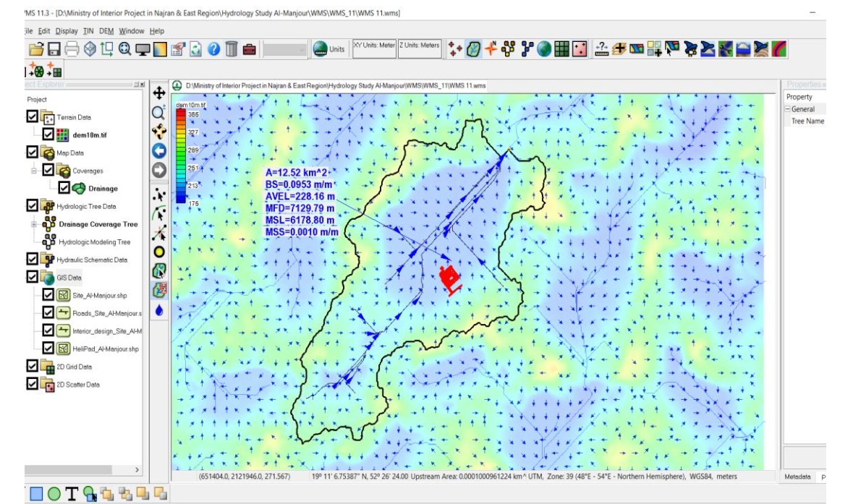Toggle the HeliPad_Al-Manjour.shp checkbox
The width and height of the screenshot is (866, 504).
(48, 348)
